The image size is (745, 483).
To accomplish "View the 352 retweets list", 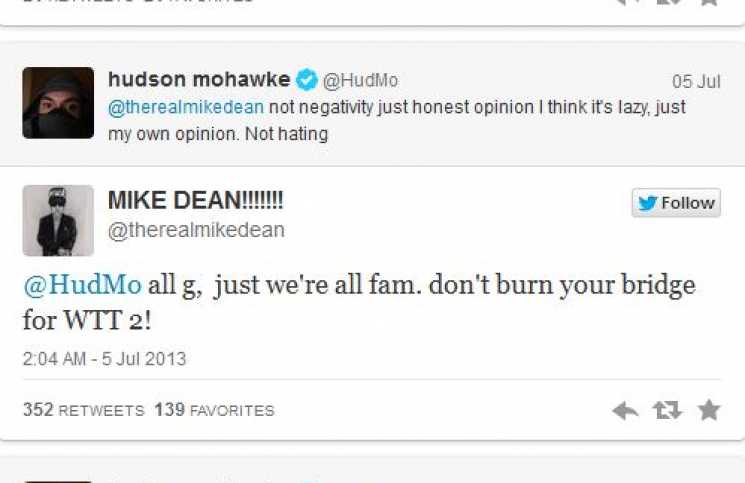I will coord(84,410).
